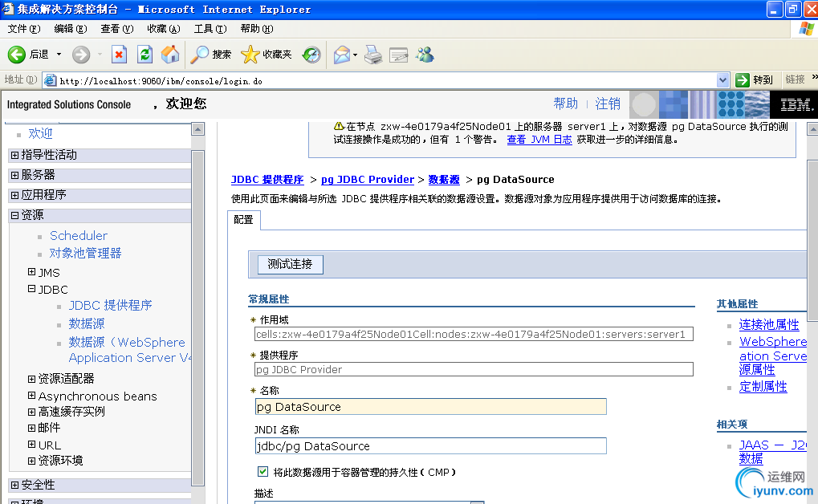The height and width of the screenshot is (504, 818).
Task: Open pg JDBC Provider breadcrumb link
Action: point(368,180)
